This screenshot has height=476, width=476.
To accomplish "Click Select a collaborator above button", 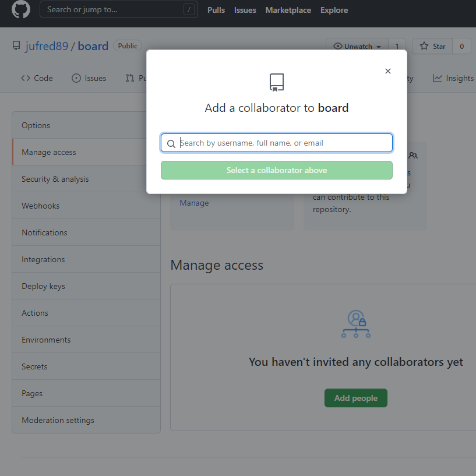I will 277,170.
